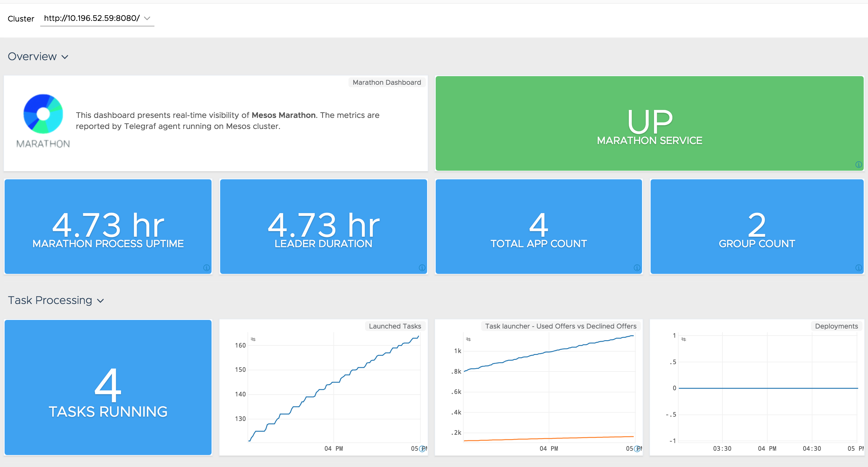Click the Total App Count tile
This screenshot has height=467, width=868.
(539, 226)
